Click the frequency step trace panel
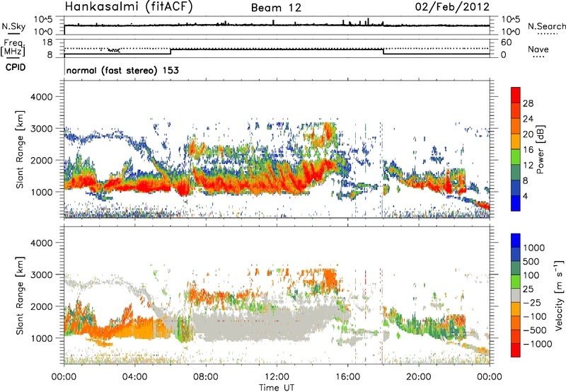566x392 pixels. 277,48
